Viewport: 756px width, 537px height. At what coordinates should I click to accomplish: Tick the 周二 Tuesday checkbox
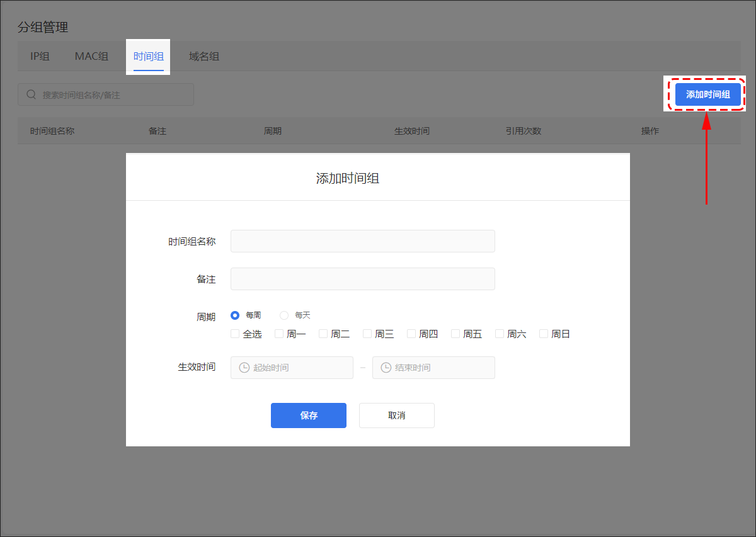pos(323,334)
